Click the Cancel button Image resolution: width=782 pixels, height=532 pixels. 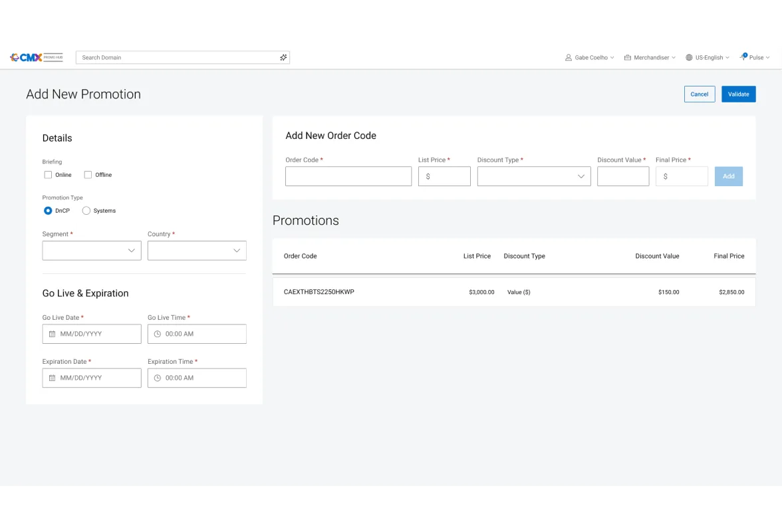tap(700, 94)
